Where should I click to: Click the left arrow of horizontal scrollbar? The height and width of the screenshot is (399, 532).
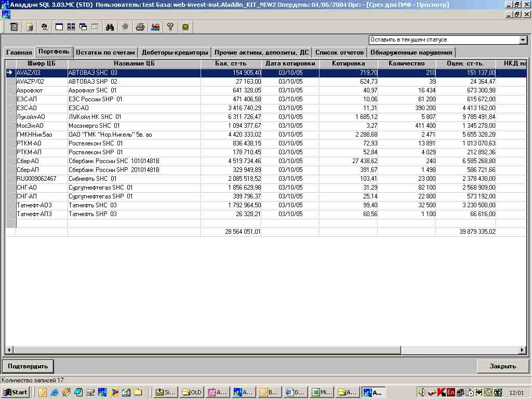tap(9, 350)
